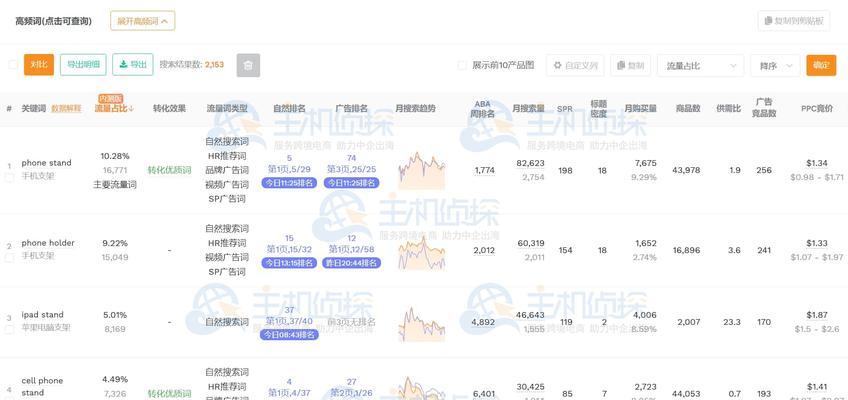Click the product count 16,896
This screenshot has height=400, width=848.
tap(686, 250)
